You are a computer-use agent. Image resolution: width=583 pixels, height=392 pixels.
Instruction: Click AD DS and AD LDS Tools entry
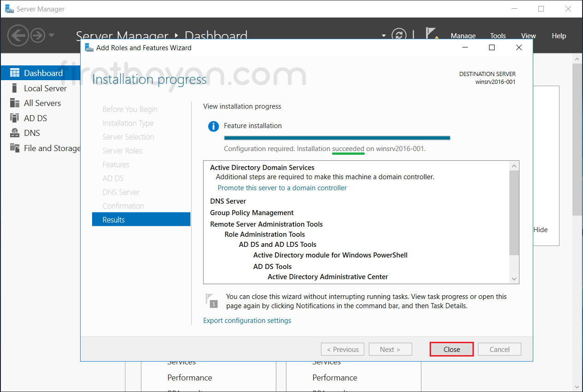[277, 245]
